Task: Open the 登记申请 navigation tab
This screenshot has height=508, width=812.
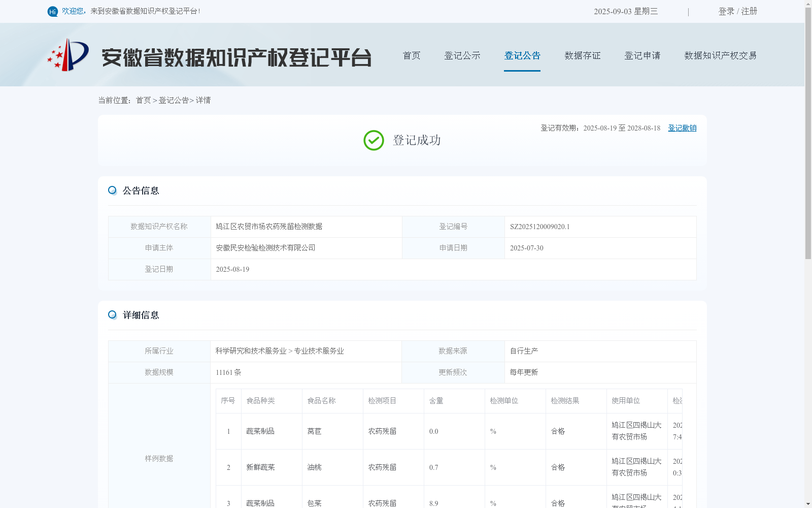Action: pyautogui.click(x=642, y=55)
